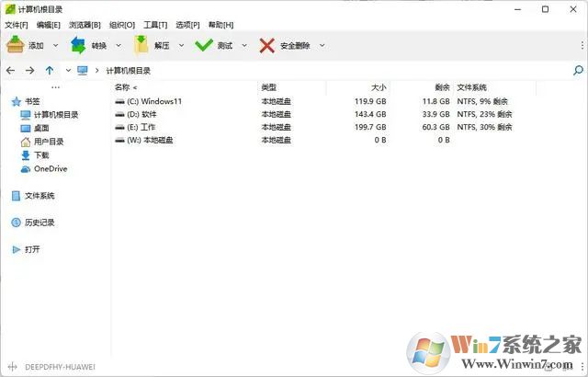588x377 pixels.
Task: Click the 33.9 GB free space cell
Action: coord(435,114)
